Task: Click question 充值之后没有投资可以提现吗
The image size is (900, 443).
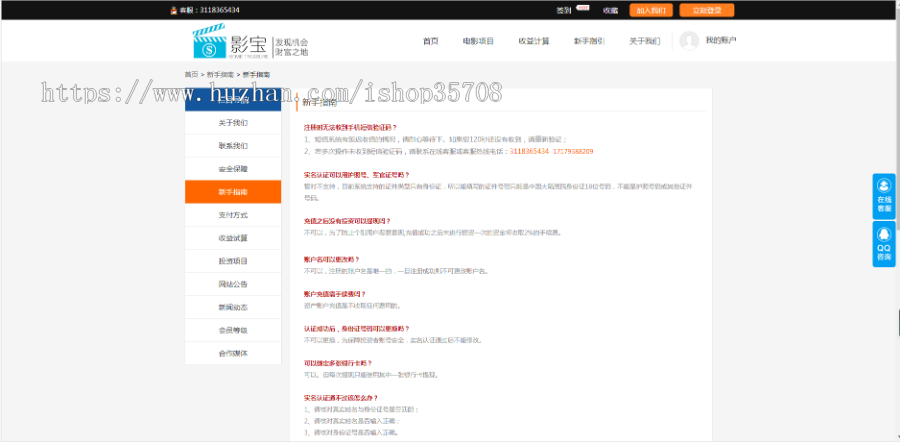Action: (347, 221)
